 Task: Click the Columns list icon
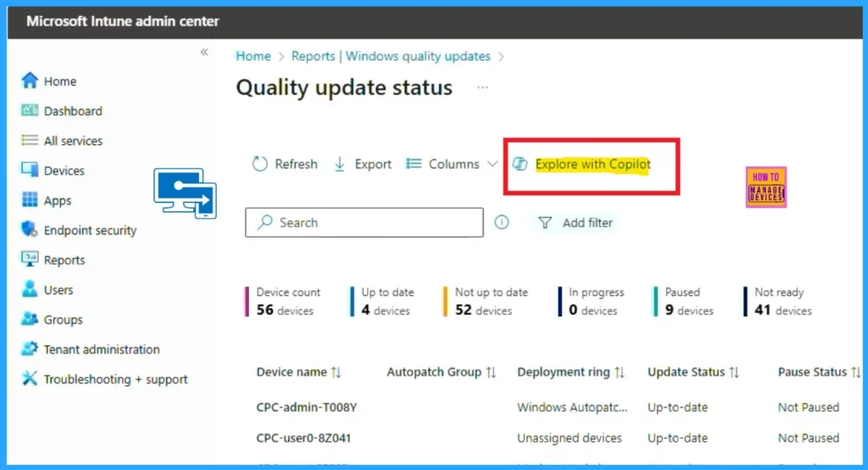click(x=414, y=164)
